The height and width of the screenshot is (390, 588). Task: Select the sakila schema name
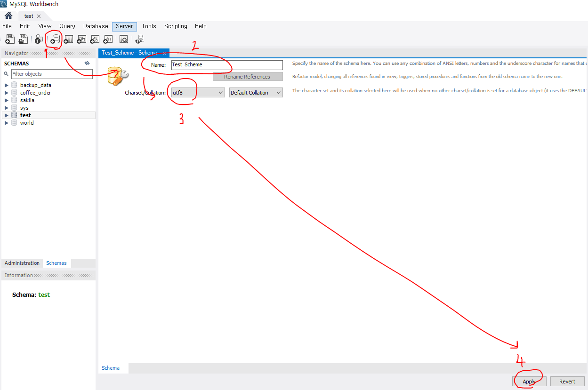coord(27,100)
